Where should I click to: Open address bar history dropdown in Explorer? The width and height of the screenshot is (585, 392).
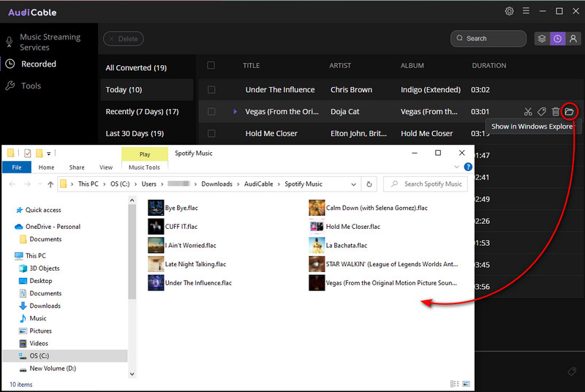click(353, 184)
